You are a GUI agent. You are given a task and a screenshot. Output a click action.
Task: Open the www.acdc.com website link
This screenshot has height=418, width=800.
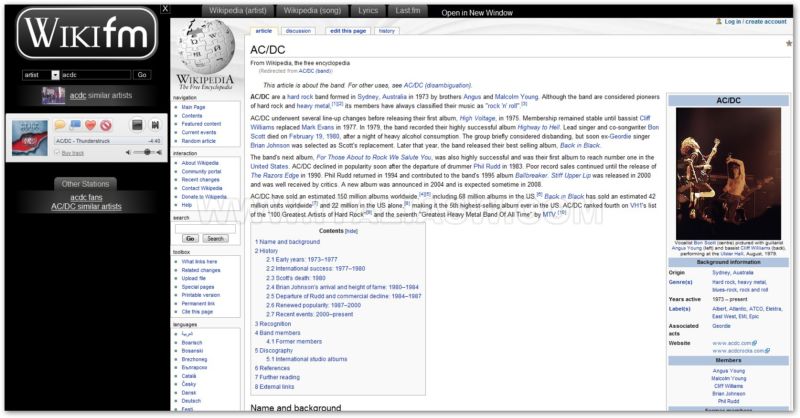[734, 343]
